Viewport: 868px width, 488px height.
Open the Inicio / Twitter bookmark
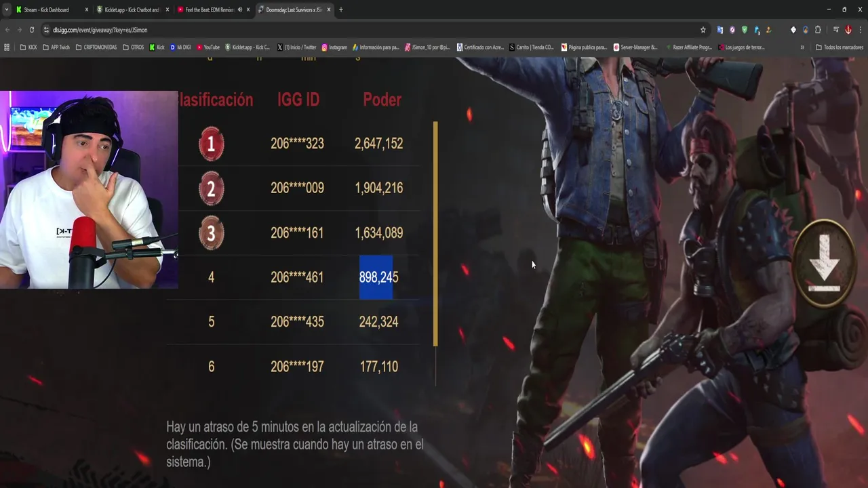(297, 47)
